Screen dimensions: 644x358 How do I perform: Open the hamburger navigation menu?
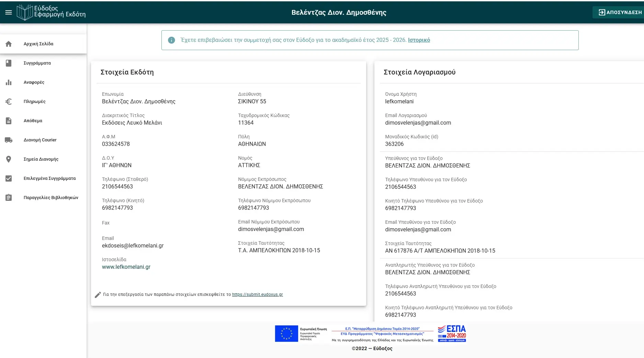(x=9, y=12)
